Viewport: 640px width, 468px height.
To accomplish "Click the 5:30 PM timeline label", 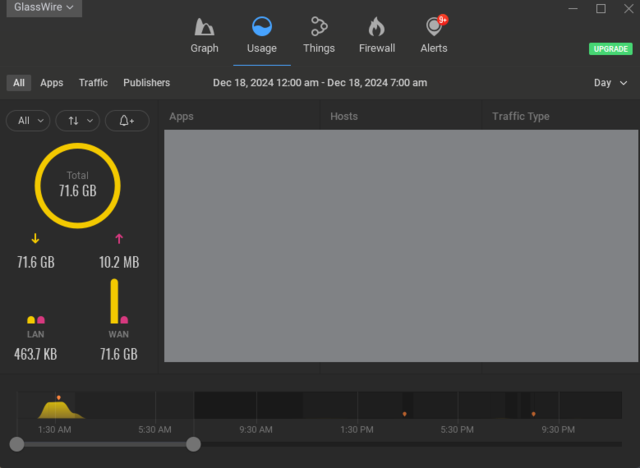I will (x=457, y=430).
